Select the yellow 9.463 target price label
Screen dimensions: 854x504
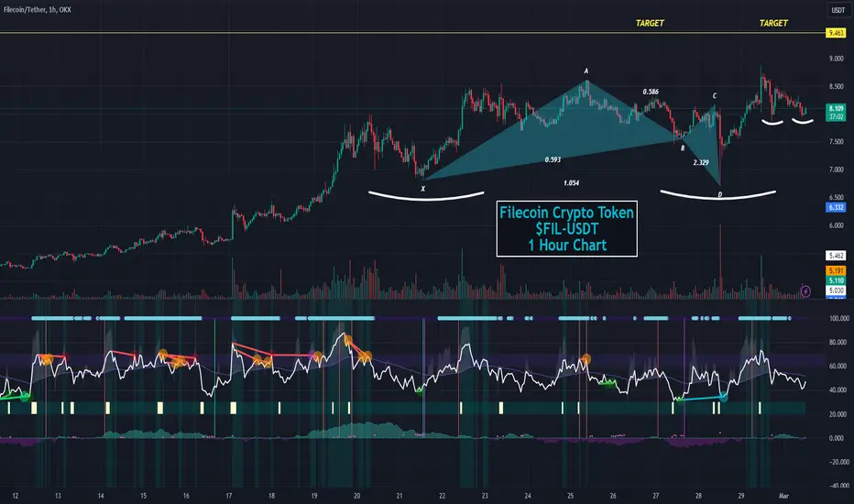point(836,33)
